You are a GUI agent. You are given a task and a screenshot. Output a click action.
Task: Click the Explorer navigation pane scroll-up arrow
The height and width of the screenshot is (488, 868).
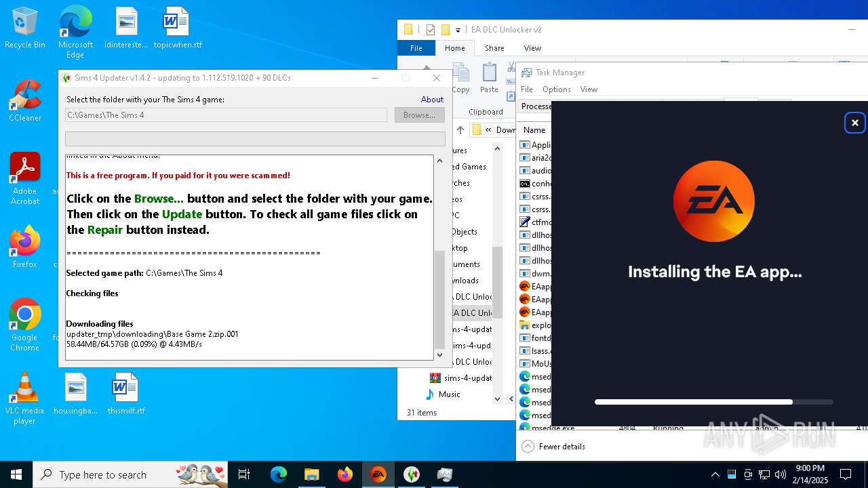pyautogui.click(x=497, y=148)
